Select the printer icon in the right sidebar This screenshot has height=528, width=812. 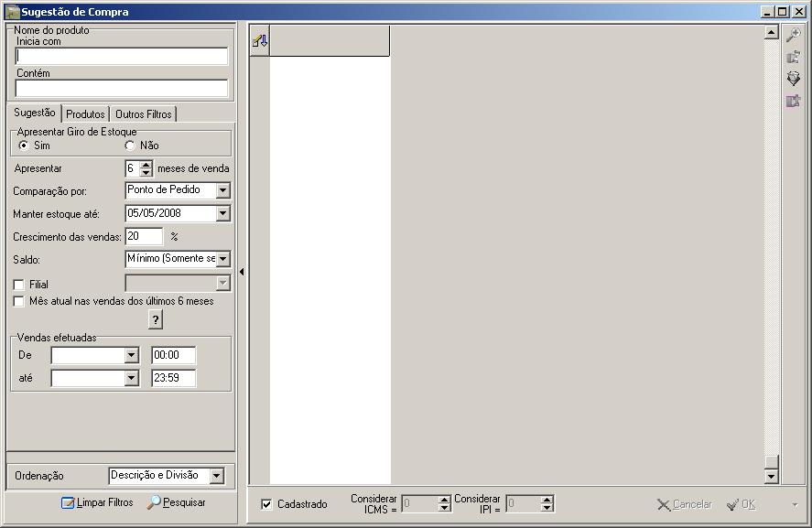click(x=795, y=56)
